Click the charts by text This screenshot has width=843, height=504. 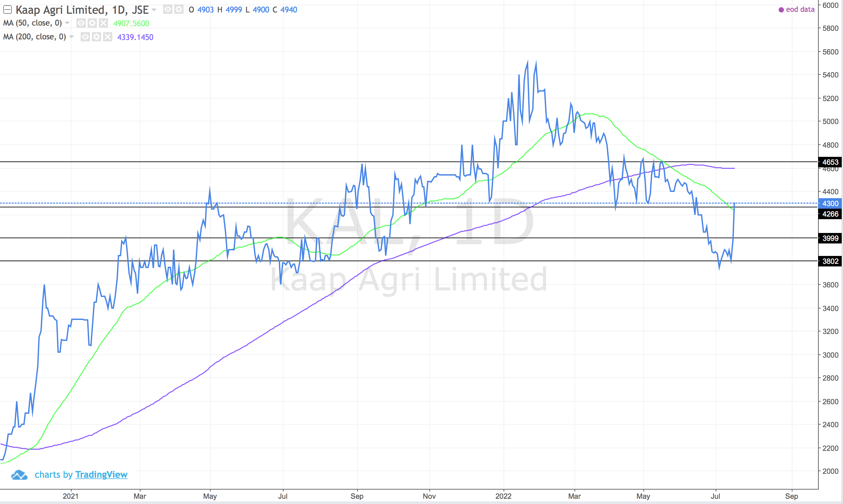click(x=54, y=474)
